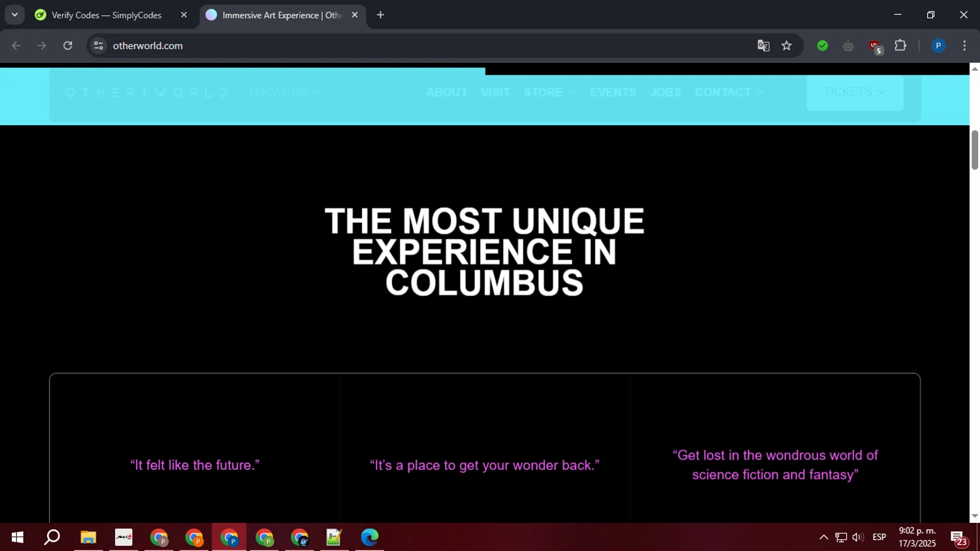Expand the STORE menu

[549, 93]
